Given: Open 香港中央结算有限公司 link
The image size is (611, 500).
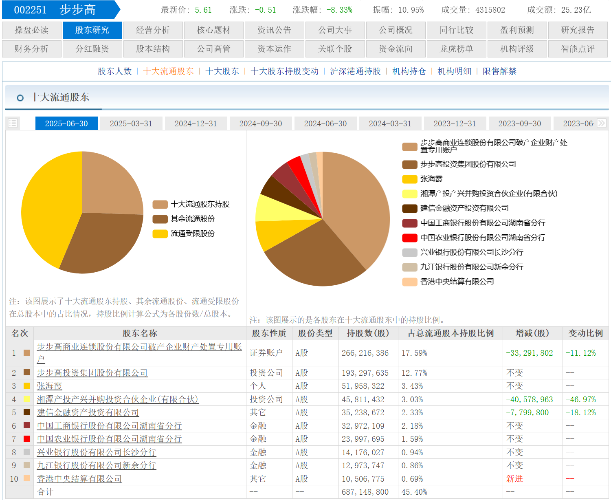Looking at the screenshot, I should pos(79,479).
